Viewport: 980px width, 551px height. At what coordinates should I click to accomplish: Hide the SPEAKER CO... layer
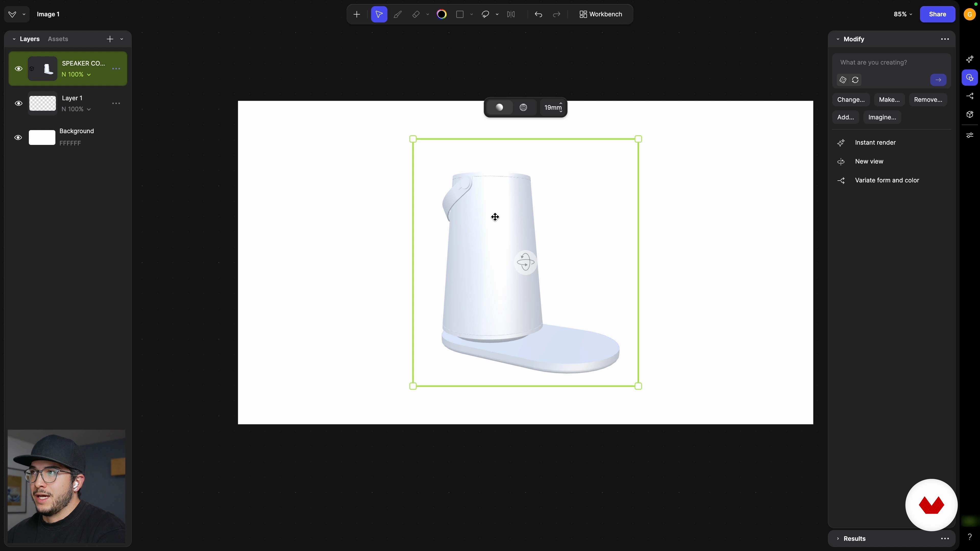[x=18, y=69]
